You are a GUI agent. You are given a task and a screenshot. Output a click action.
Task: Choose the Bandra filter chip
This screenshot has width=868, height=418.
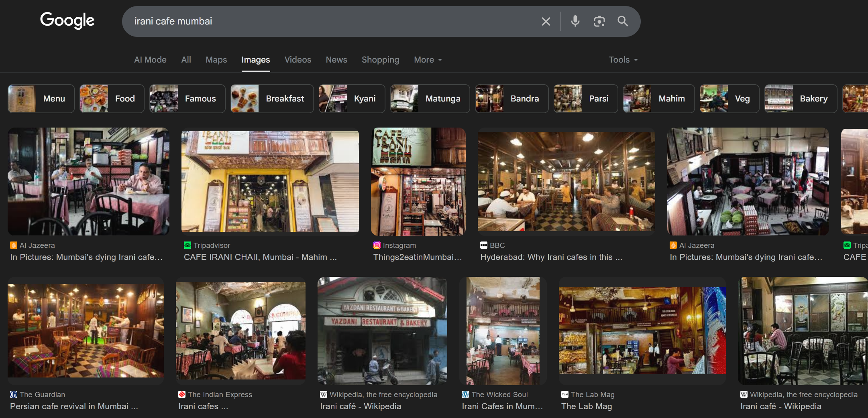512,99
